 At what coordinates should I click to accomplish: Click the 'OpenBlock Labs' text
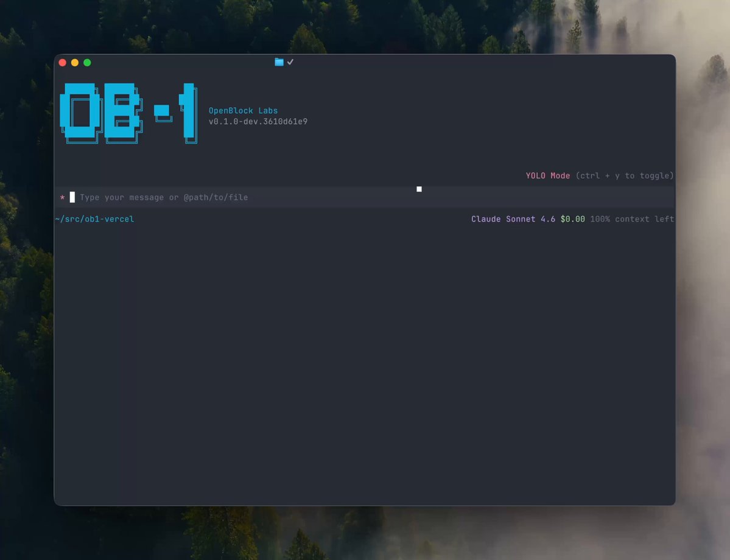(243, 110)
